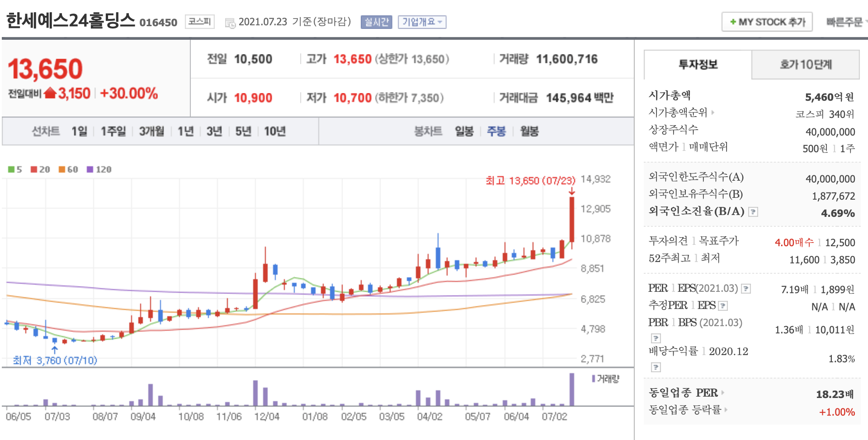868x440 pixels.
Task: Click the red up-arrow beside 3,150
Action: 50,93
